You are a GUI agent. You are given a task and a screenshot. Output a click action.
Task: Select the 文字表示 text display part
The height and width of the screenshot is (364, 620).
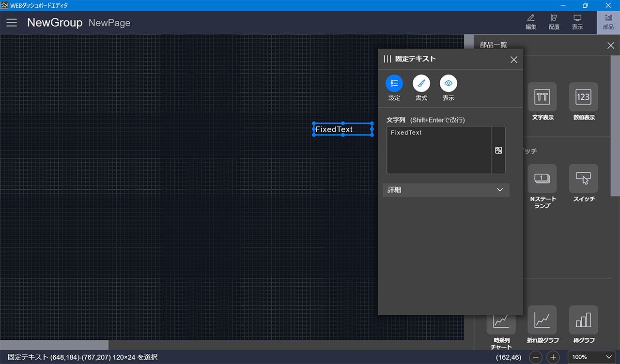point(542,97)
